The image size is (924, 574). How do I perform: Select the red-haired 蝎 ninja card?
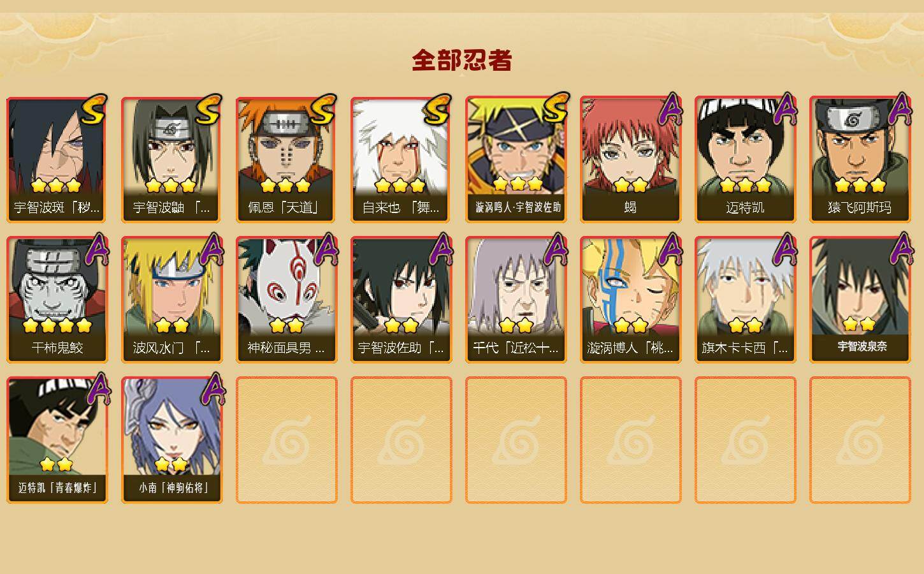coord(630,159)
